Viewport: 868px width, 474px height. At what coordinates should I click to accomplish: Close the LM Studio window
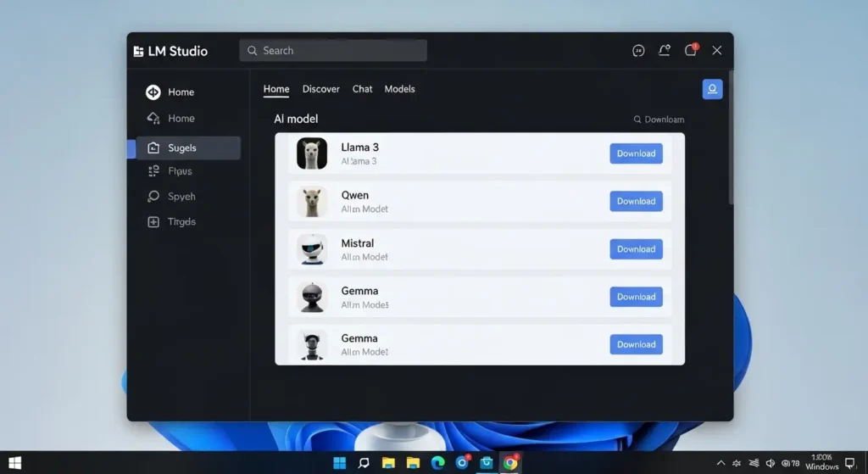point(717,50)
